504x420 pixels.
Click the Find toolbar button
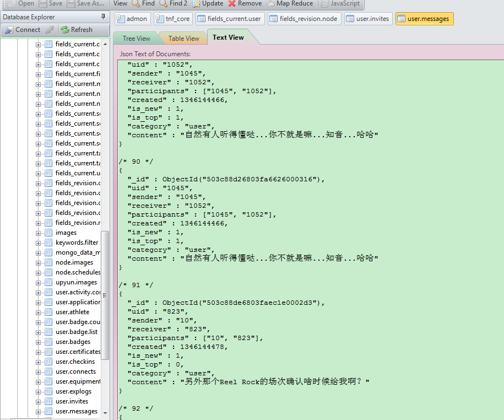point(143,3)
